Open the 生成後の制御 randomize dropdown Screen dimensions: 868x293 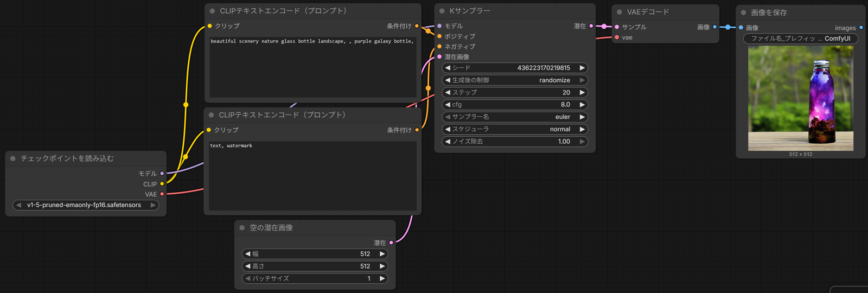coord(515,80)
